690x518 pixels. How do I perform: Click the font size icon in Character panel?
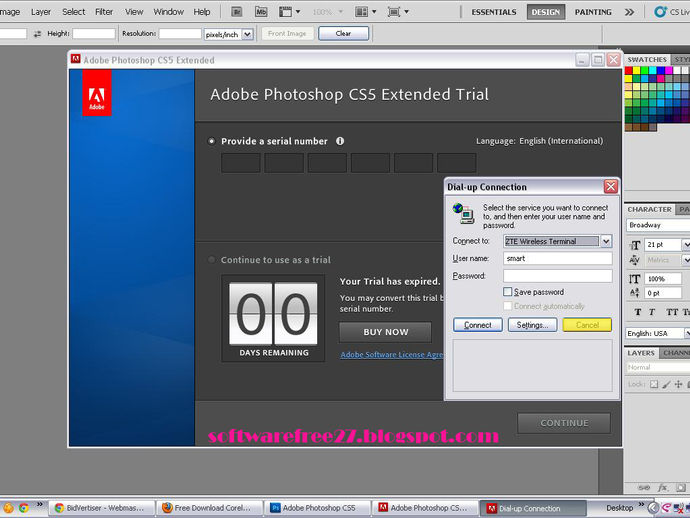pyautogui.click(x=635, y=245)
